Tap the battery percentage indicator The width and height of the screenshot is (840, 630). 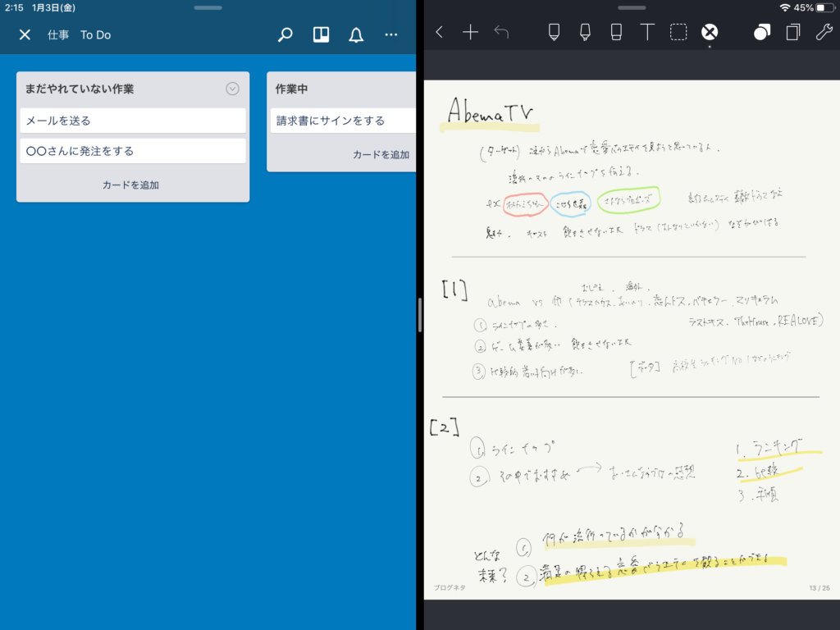804,7
